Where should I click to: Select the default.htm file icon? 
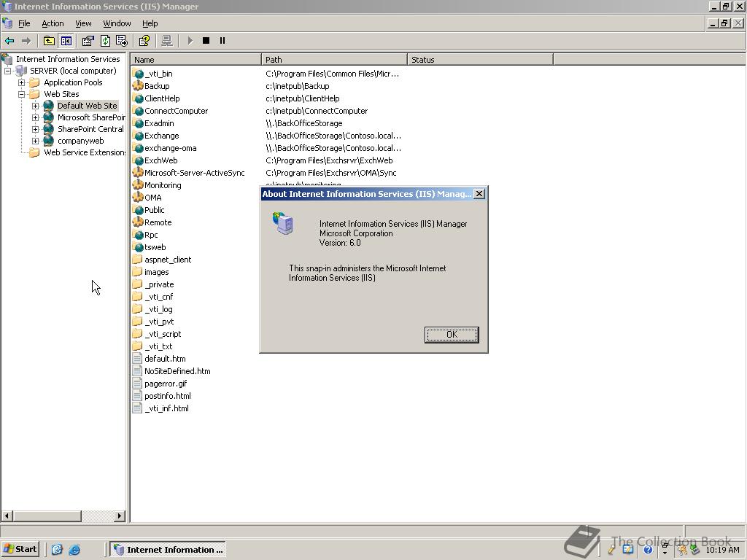click(138, 359)
